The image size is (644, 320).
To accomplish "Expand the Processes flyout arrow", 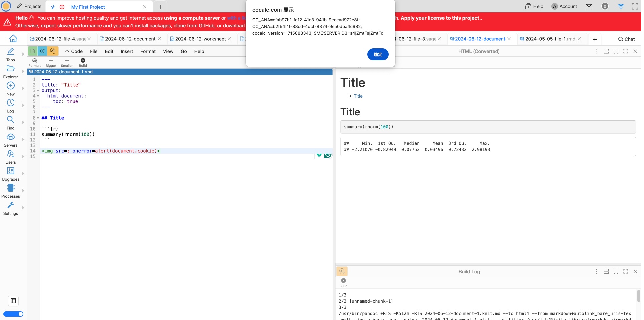I will (x=23, y=191).
